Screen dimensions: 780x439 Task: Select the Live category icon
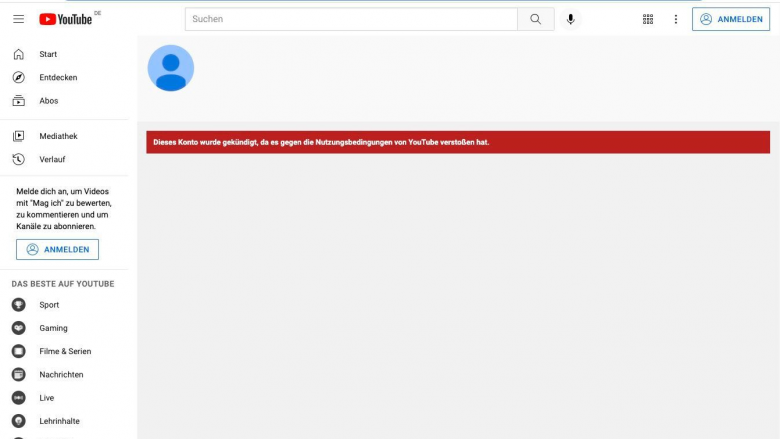(18, 398)
